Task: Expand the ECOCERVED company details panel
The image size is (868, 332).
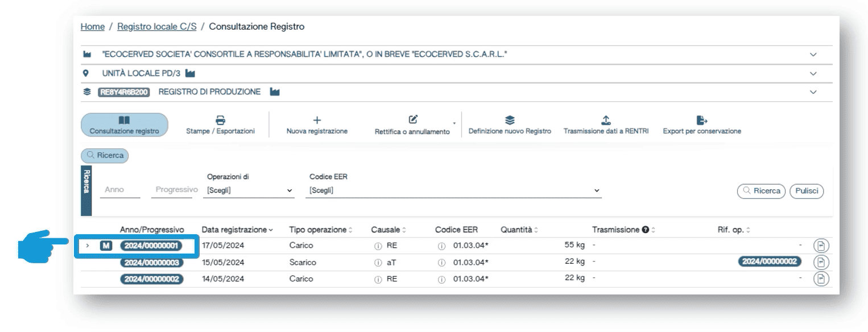Action: click(813, 55)
